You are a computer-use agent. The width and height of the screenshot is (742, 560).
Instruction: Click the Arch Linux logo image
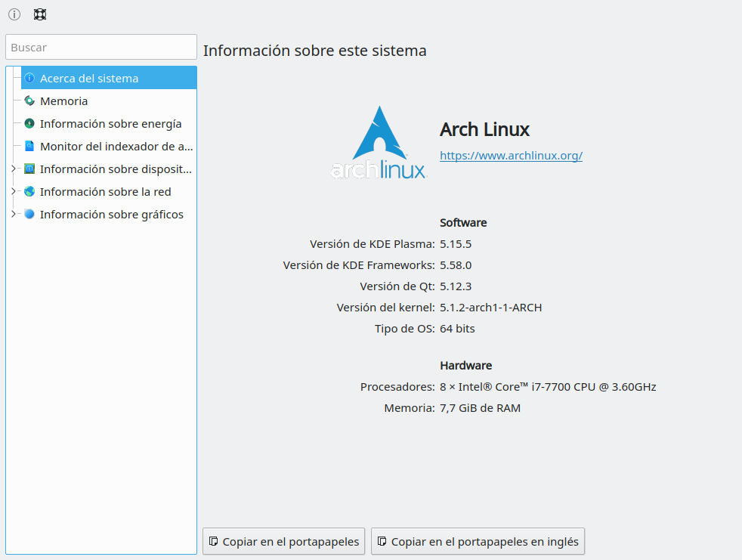click(x=379, y=142)
